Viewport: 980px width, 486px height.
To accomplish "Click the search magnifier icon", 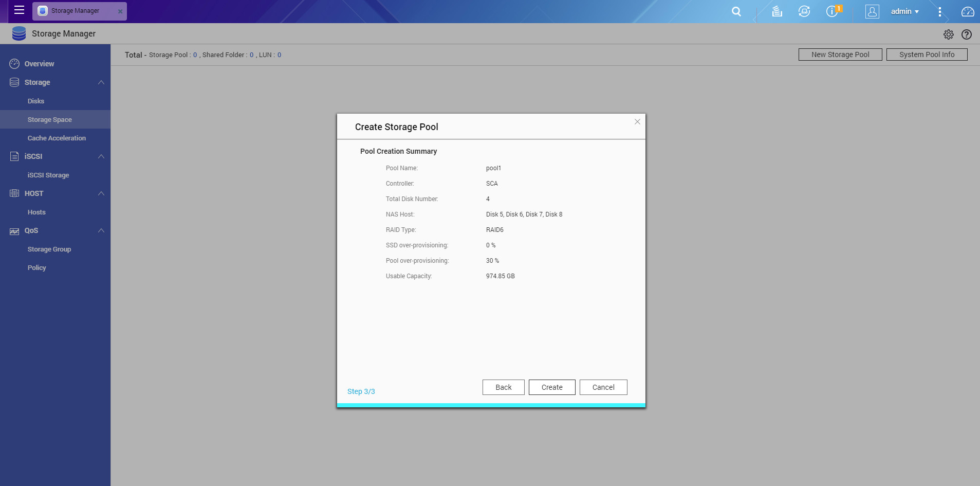I will [736, 11].
